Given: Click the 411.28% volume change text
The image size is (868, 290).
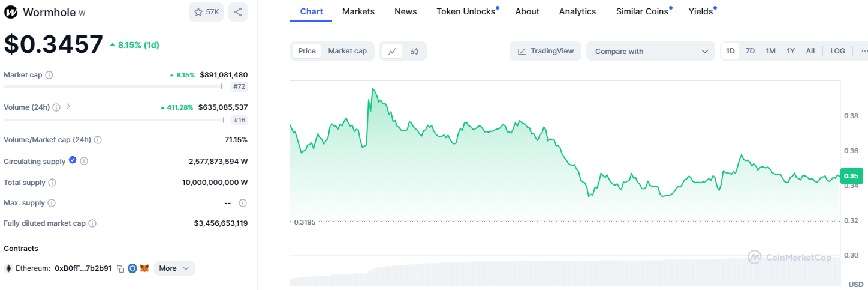Looking at the screenshot, I should [x=180, y=107].
